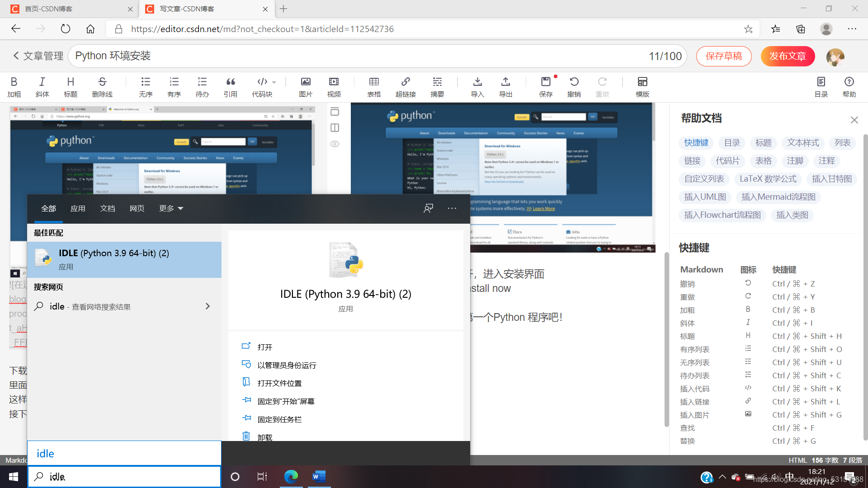Insert a heading using the 标题 toolbar icon

71,87
